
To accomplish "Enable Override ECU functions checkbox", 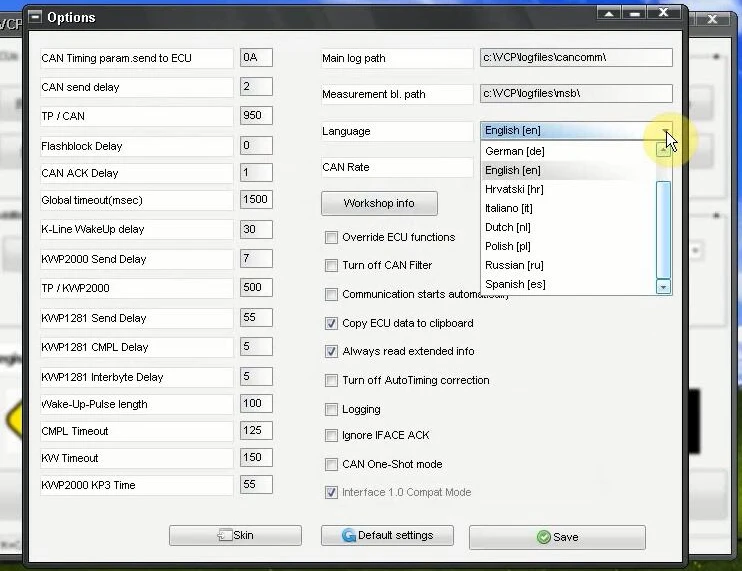I will coord(331,237).
